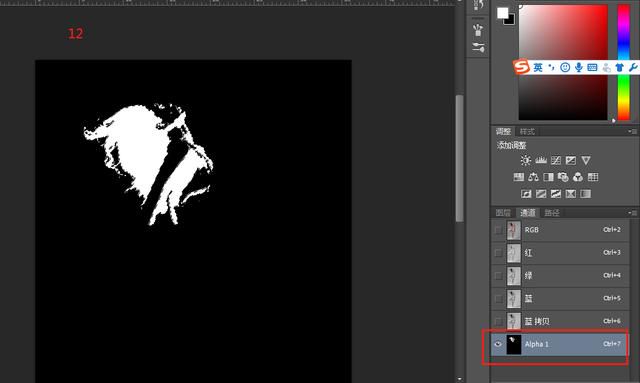Viewport: 640px width, 383px height.
Task: Select the 红 channel row
Action: [560, 253]
